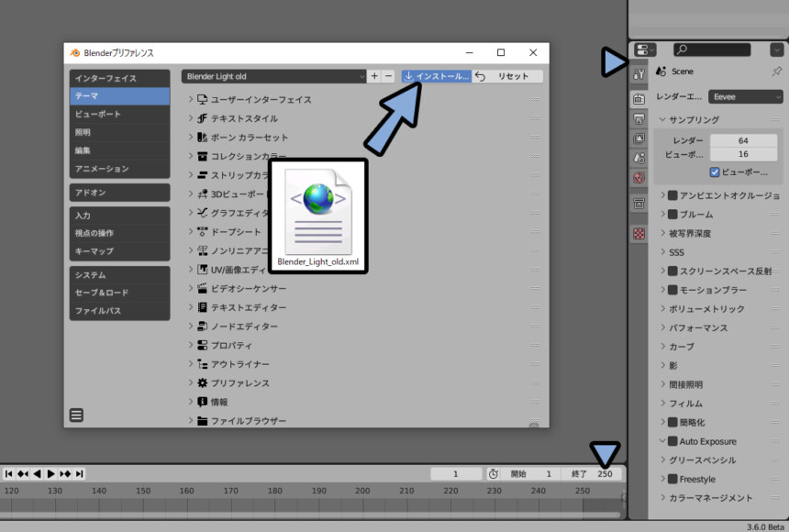
Task: Select the テーマ preferences tab
Action: [120, 96]
